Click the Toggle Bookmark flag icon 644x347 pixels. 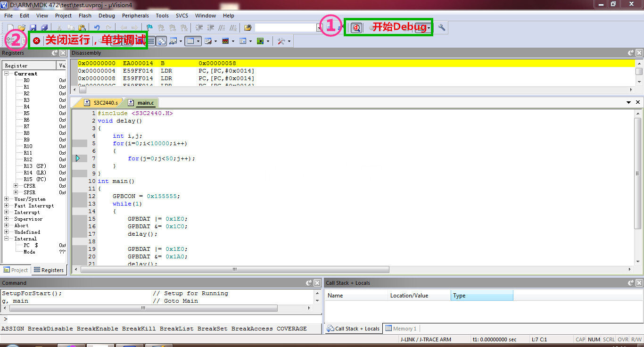click(149, 28)
